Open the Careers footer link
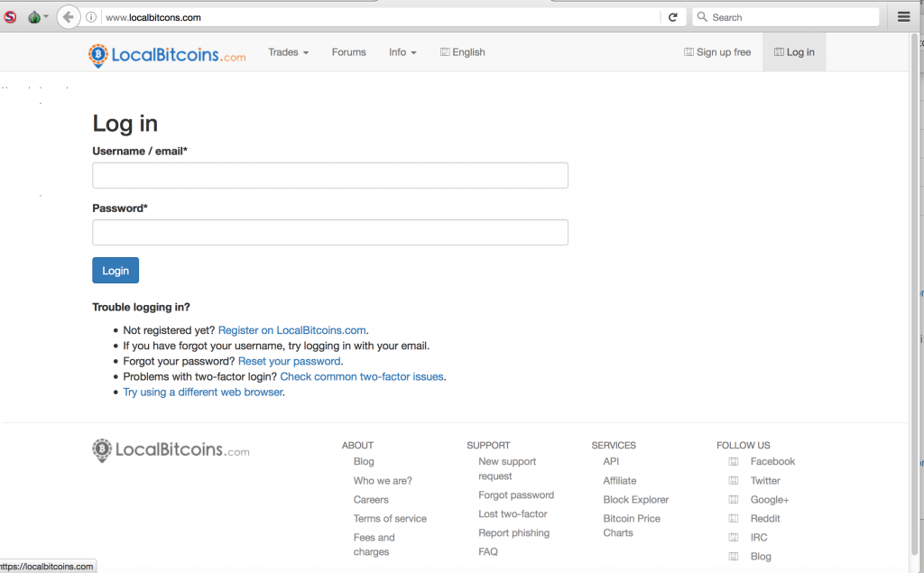Image resolution: width=924 pixels, height=573 pixels. [x=371, y=499]
